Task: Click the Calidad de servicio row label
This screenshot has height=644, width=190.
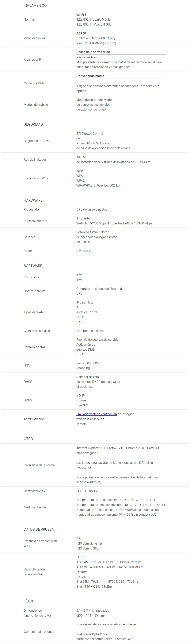Action: point(37,331)
